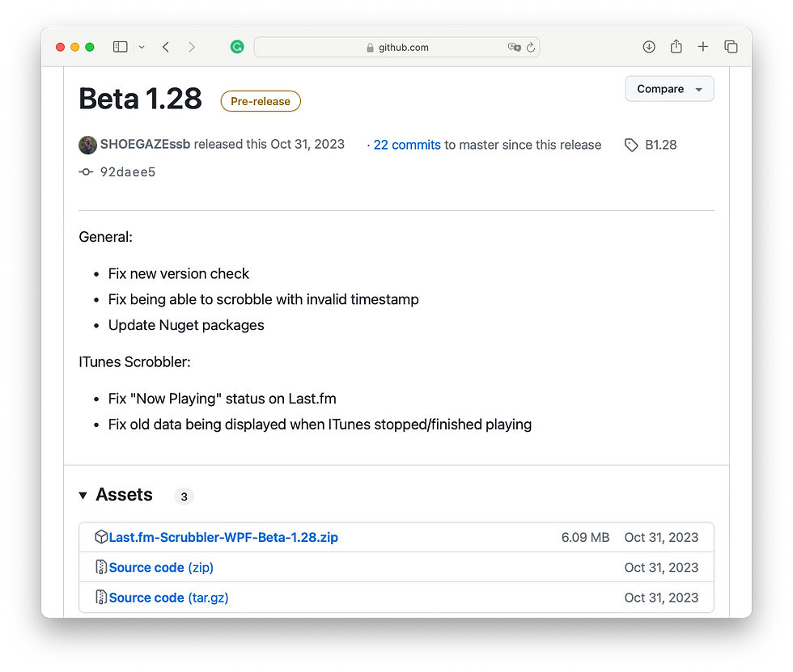Click the 'Fix "Now Playing" status' bullet
Screen dimensions: 793x672
(222, 399)
